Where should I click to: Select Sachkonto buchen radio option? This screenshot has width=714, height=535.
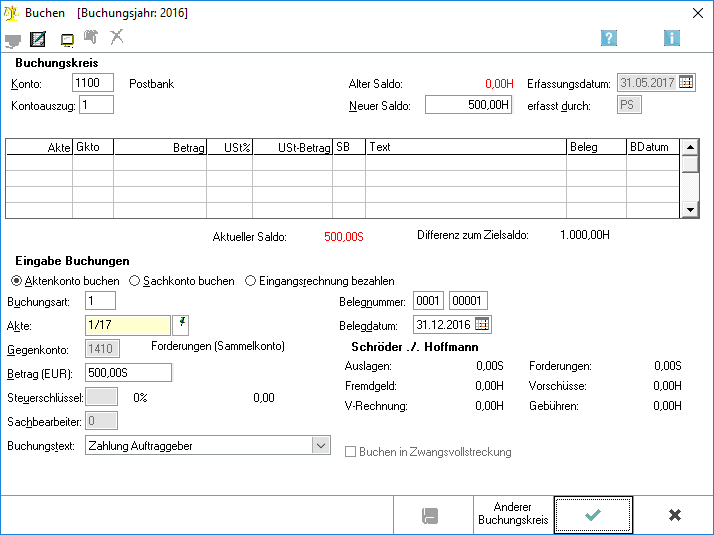(134, 281)
